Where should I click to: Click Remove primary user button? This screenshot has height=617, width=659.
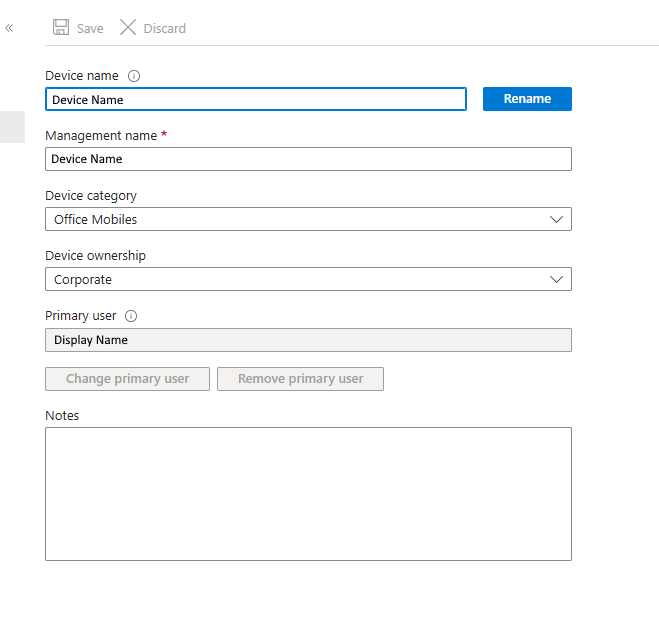click(x=301, y=379)
